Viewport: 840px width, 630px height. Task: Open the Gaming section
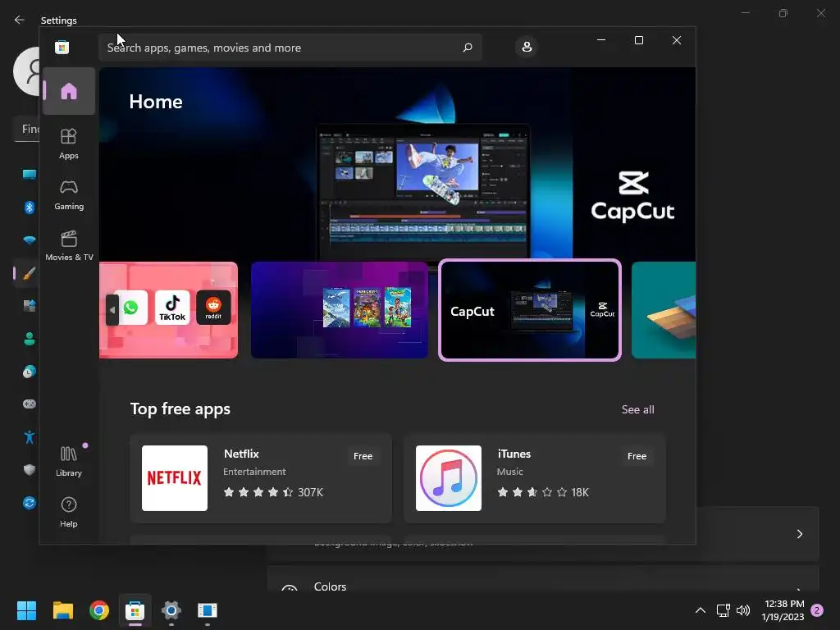point(69,194)
